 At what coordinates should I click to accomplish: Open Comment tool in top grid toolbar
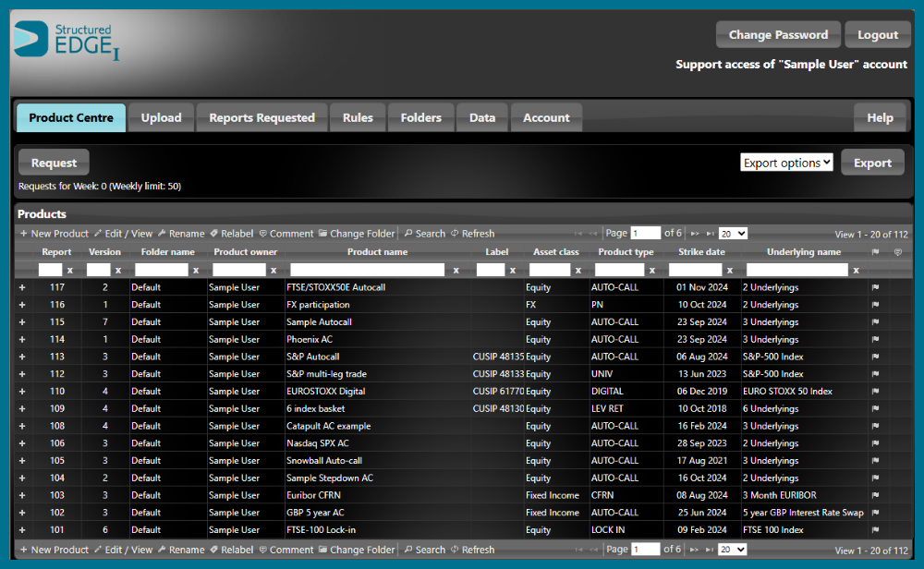pyautogui.click(x=286, y=234)
